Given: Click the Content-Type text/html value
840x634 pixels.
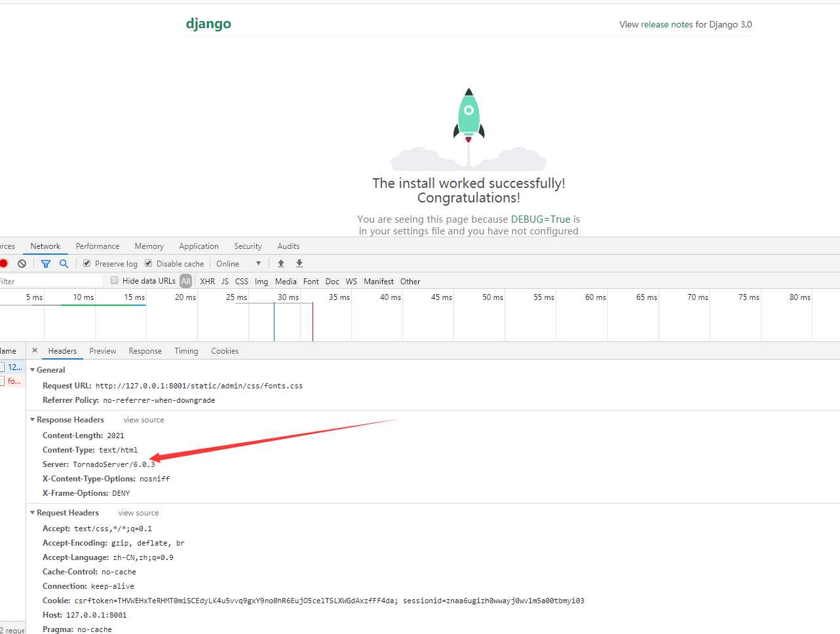Looking at the screenshot, I should pos(119,450).
